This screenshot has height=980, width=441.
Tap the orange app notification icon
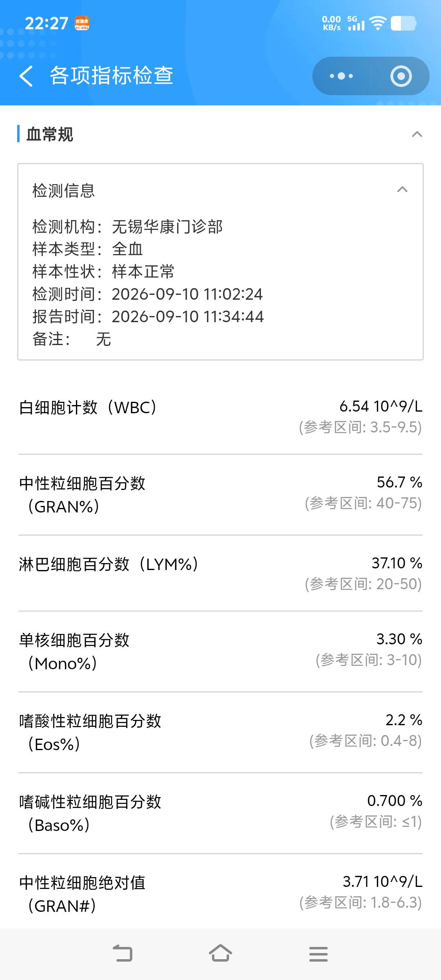82,23
